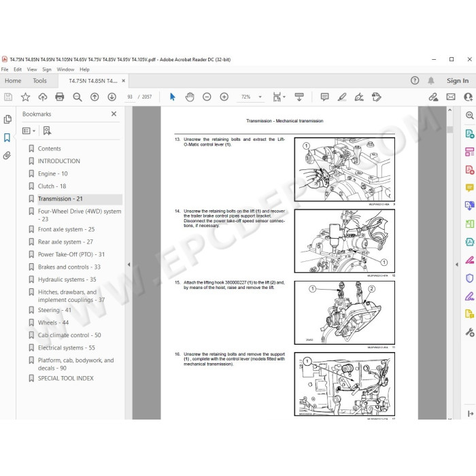Switch to the Home tab
The image size is (476, 476).
pos(13,81)
